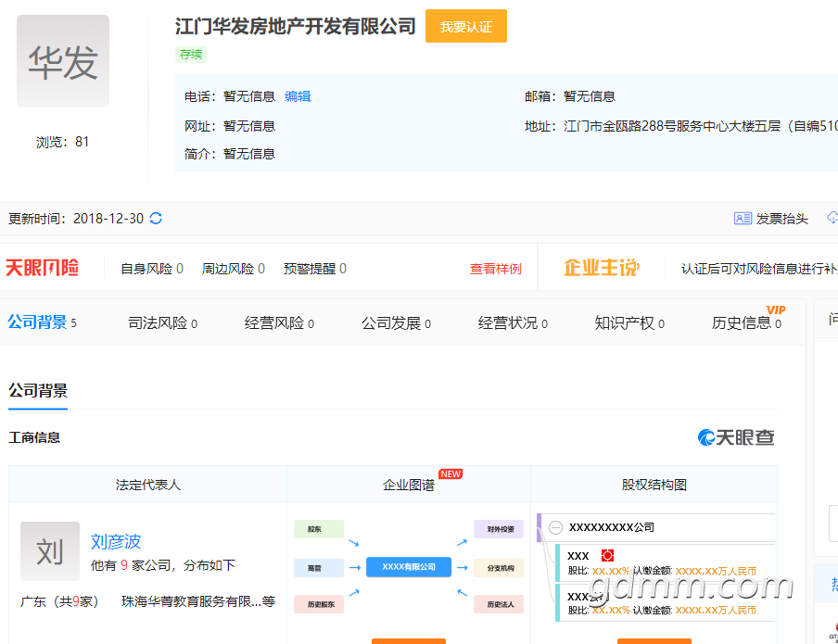Click the 股权结构图 column header

click(x=654, y=485)
